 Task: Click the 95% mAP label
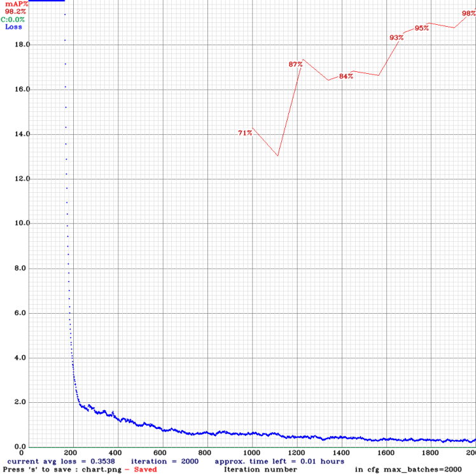[x=422, y=28]
